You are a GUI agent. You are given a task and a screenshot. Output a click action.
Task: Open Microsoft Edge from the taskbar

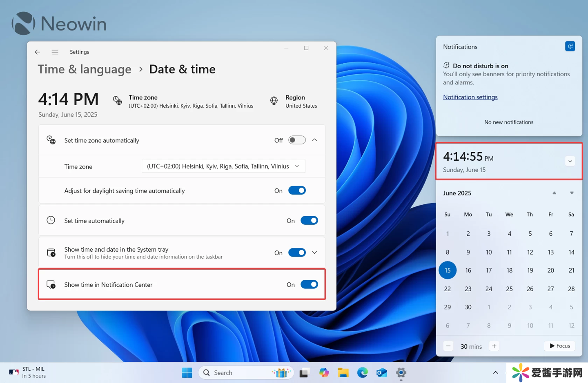point(362,372)
